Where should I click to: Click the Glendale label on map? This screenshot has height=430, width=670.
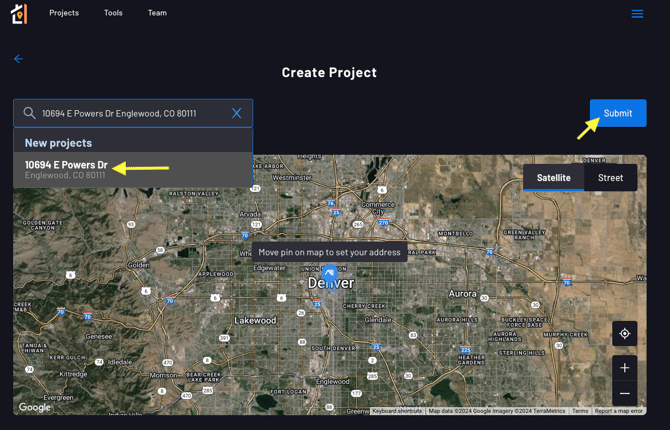(378, 320)
